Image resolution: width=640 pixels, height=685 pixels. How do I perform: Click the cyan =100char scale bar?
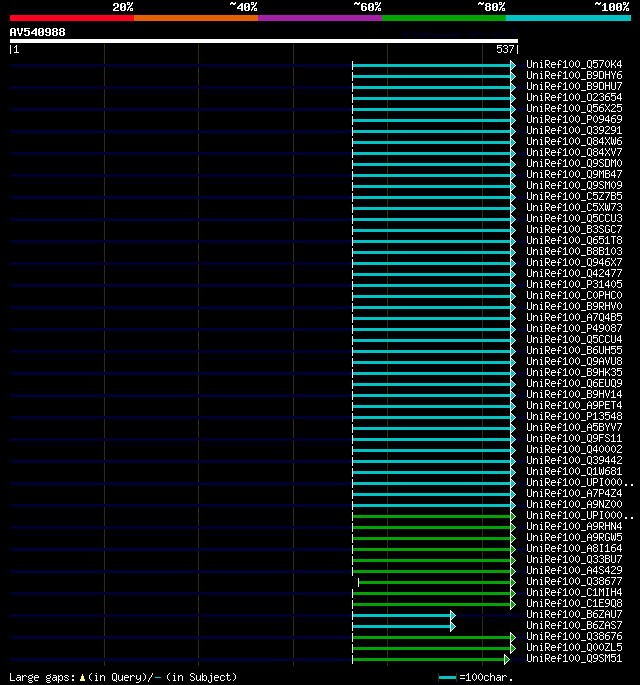pos(447,678)
